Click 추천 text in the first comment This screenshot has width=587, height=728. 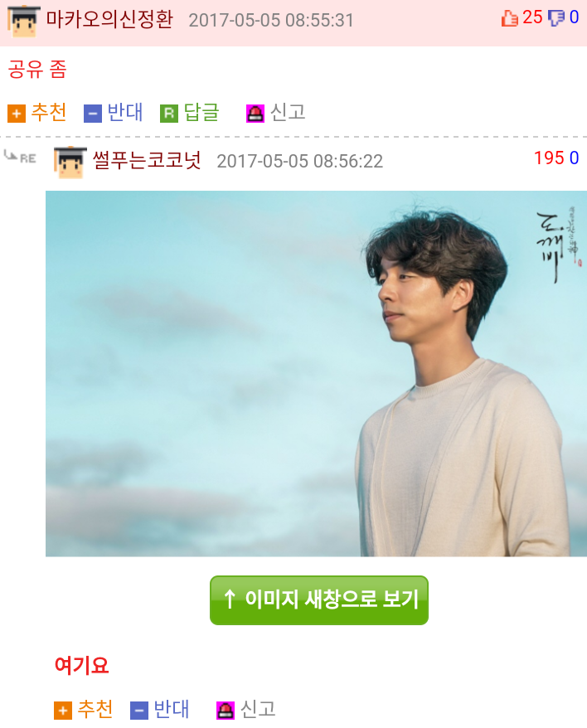49,113
